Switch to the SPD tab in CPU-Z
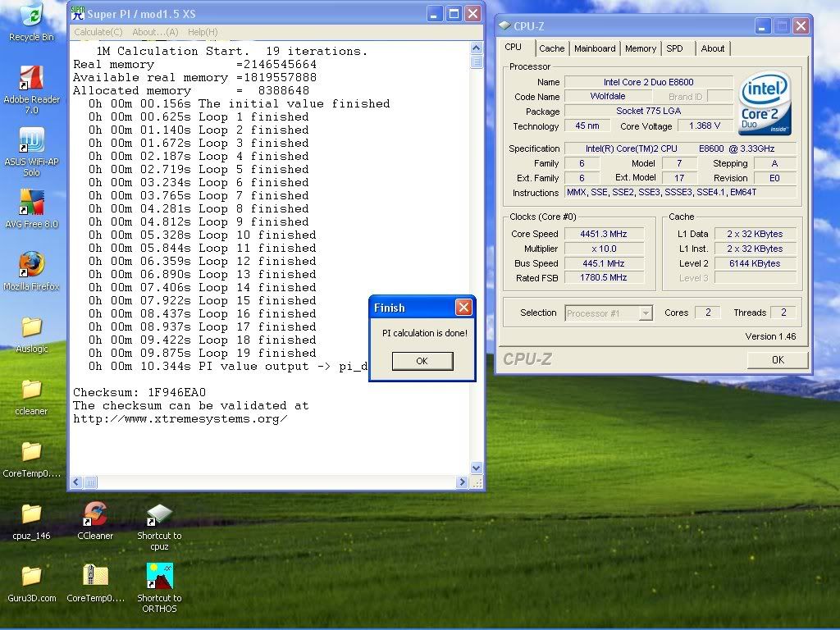The width and height of the screenshot is (840, 630). [674, 48]
